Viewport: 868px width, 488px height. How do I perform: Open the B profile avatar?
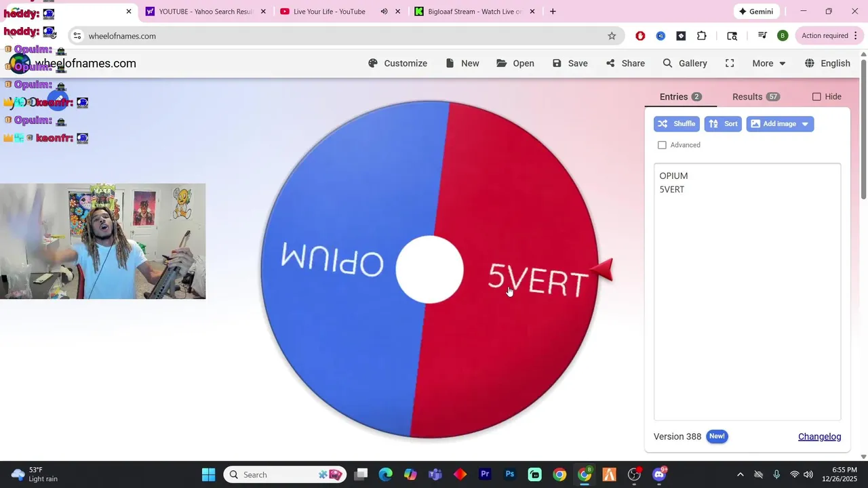click(783, 36)
